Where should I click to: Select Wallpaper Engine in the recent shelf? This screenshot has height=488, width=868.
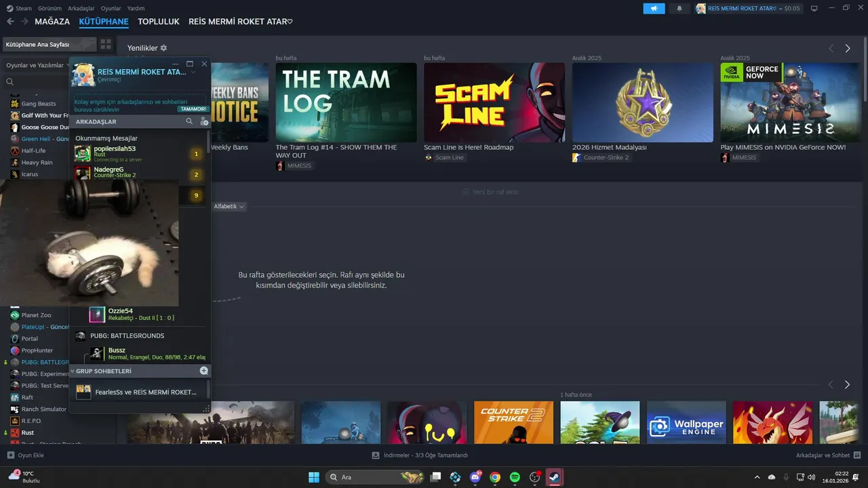coord(686,422)
